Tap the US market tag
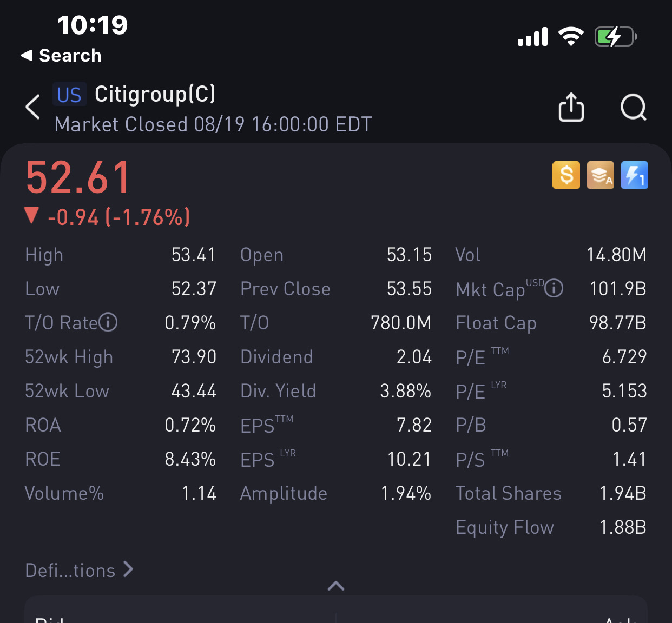672x623 pixels. (69, 95)
